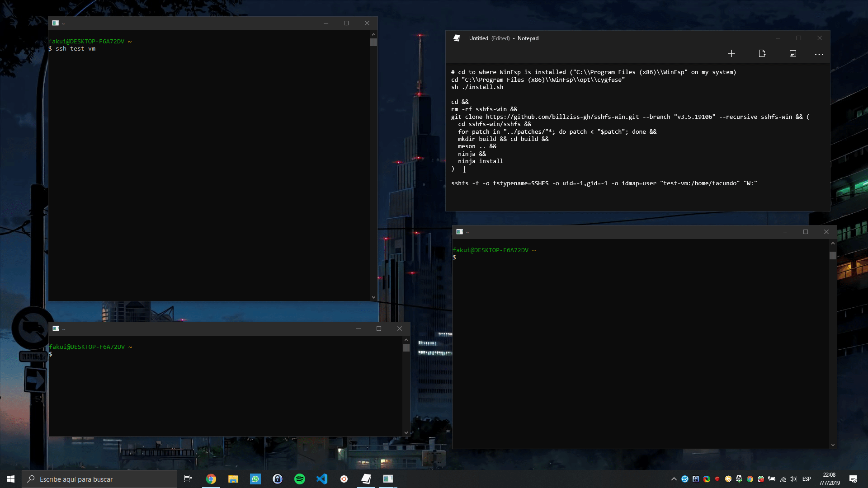Open the Wi-Fi network tray icon
The width and height of the screenshot is (868, 488).
(x=783, y=479)
